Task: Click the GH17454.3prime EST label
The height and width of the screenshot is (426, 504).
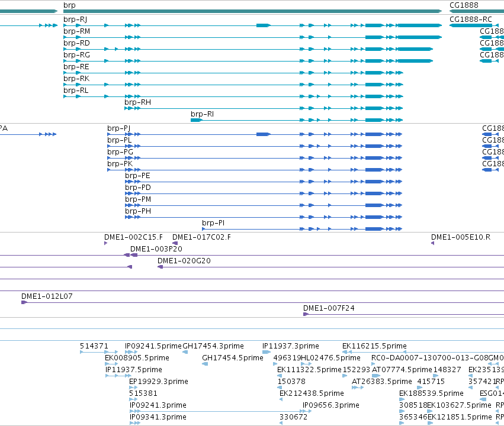Action: pos(213,346)
